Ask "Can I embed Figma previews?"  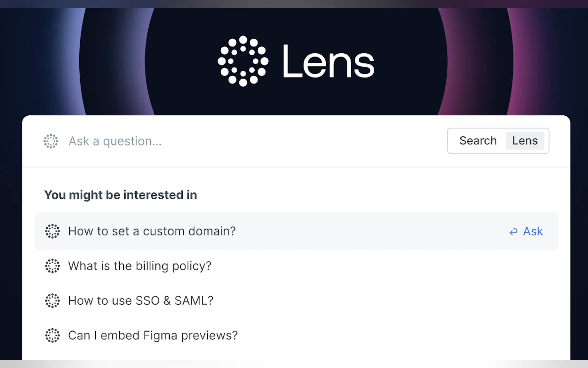(x=153, y=336)
